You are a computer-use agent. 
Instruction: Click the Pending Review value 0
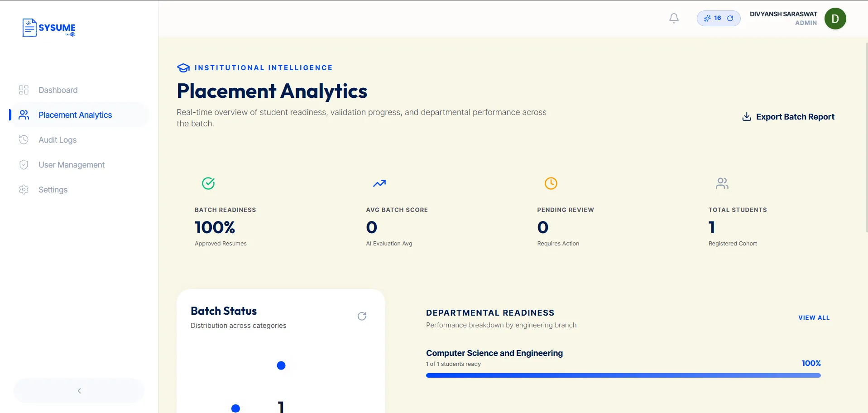point(543,227)
